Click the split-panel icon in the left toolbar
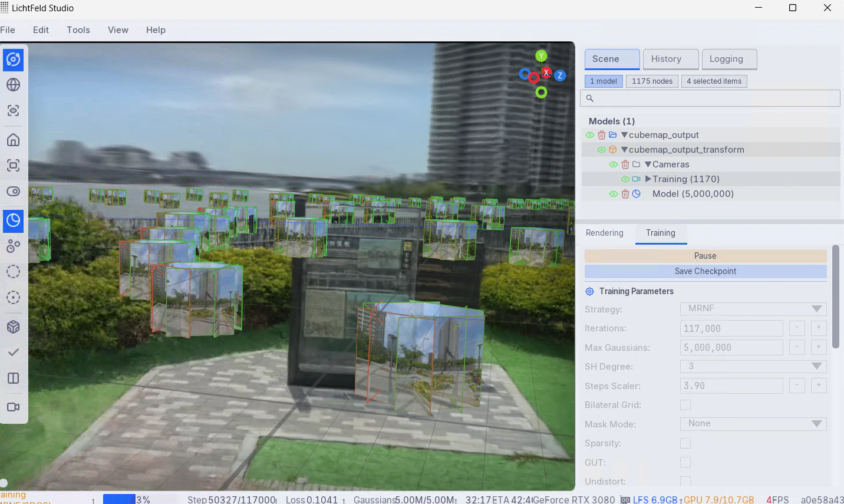The height and width of the screenshot is (504, 844). [13, 378]
